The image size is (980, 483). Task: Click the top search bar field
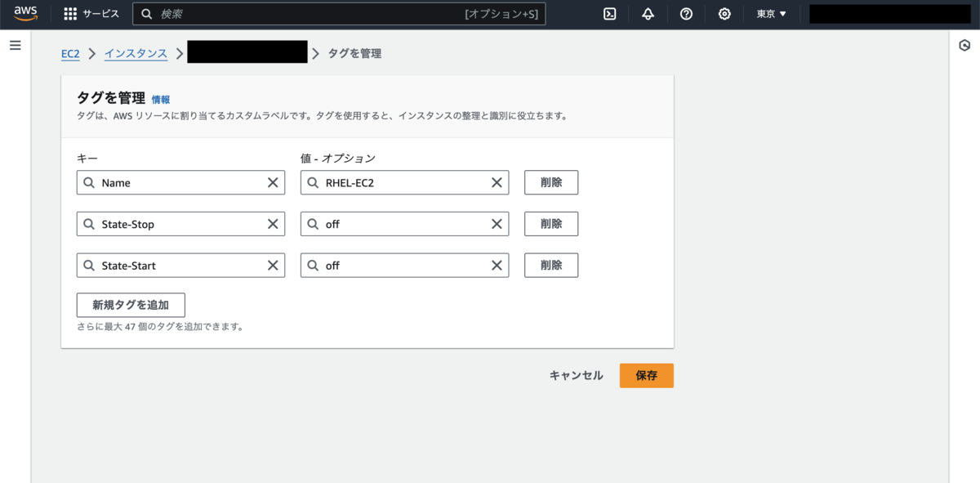coord(339,14)
